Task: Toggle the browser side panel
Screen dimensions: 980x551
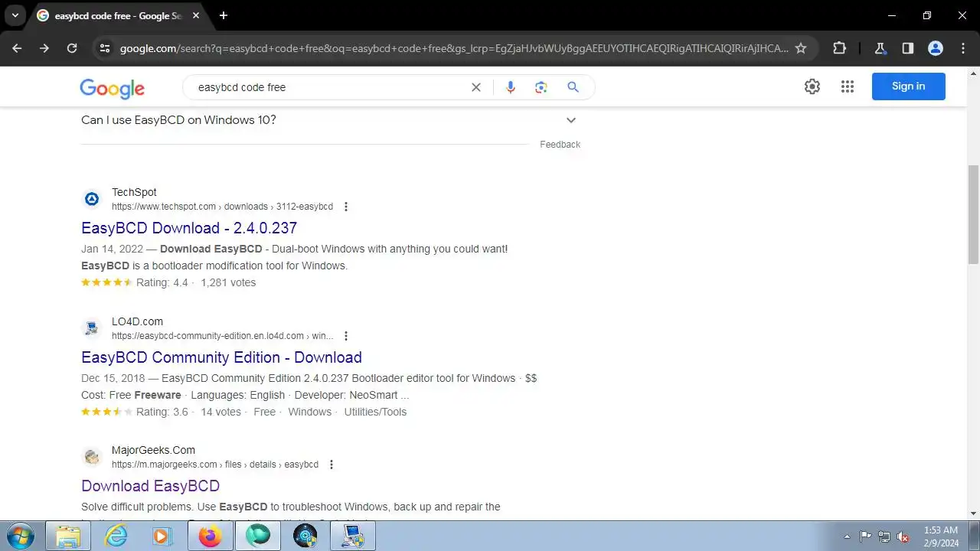Action: tap(907, 48)
